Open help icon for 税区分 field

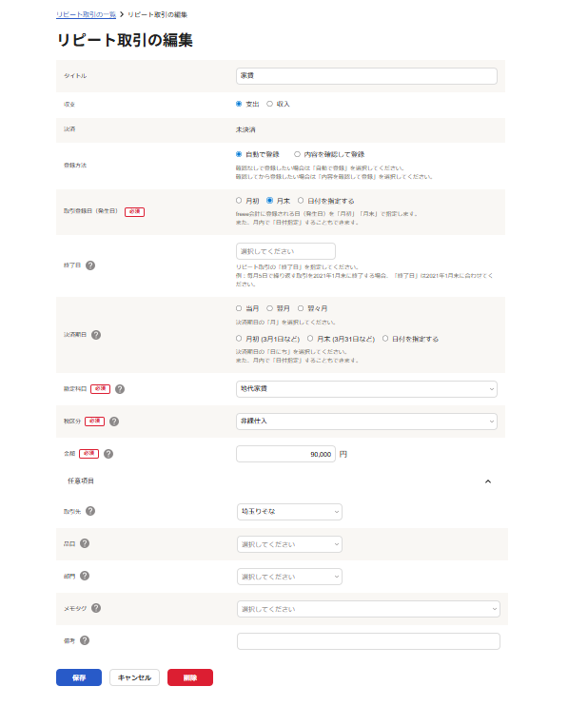point(114,422)
